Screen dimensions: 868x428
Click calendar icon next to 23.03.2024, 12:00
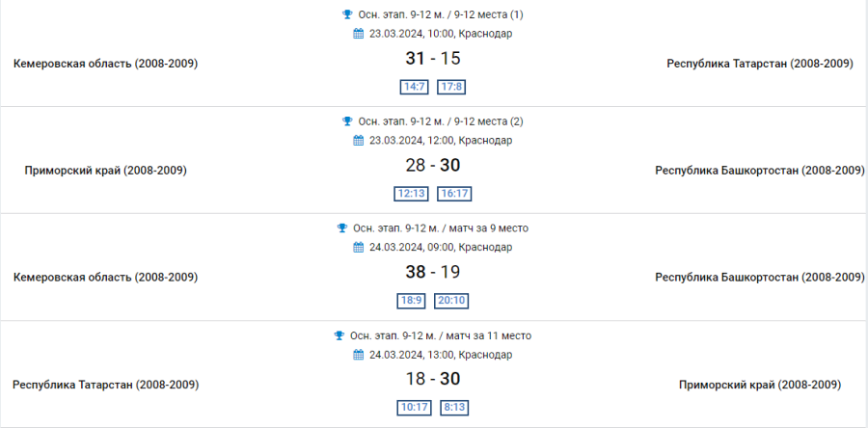(359, 140)
